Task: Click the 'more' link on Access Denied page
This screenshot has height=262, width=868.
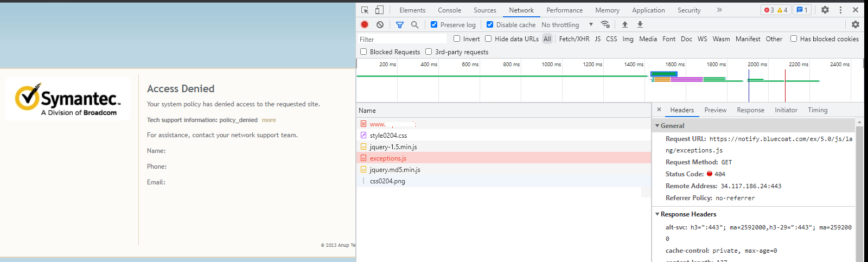Action: 269,120
